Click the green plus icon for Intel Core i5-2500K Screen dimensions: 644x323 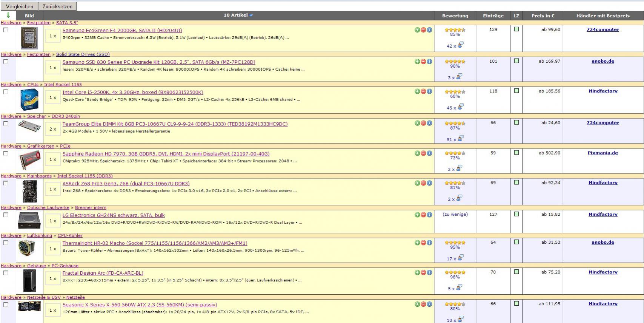coord(417,91)
